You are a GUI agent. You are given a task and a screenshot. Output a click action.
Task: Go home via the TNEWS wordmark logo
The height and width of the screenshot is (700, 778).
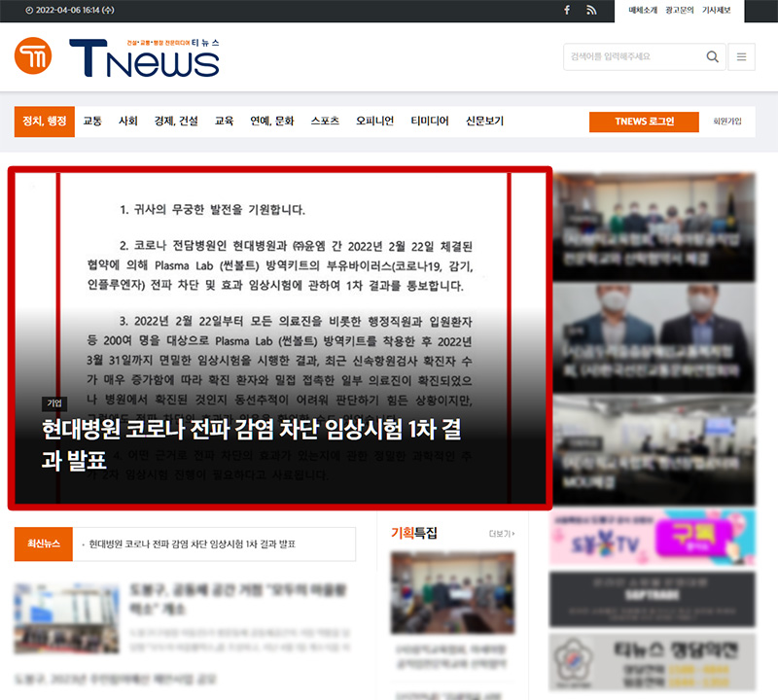[144, 60]
